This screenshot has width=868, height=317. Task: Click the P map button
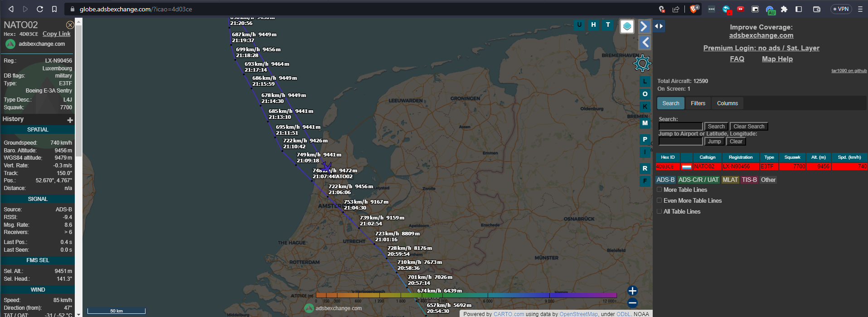(x=645, y=139)
